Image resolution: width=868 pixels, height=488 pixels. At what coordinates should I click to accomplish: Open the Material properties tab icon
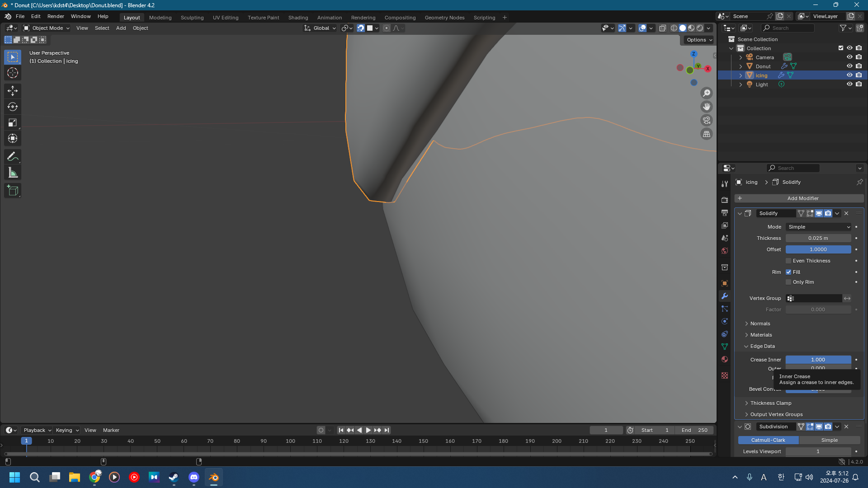pos(725,359)
